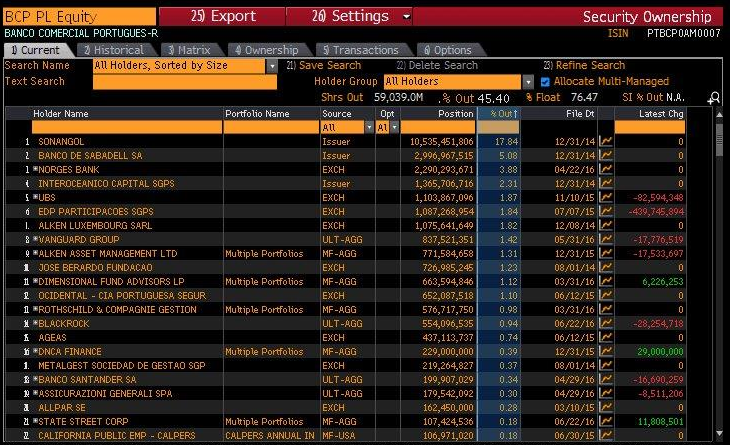
Task: Expand NORGES BANK holder row
Action: 35,169
